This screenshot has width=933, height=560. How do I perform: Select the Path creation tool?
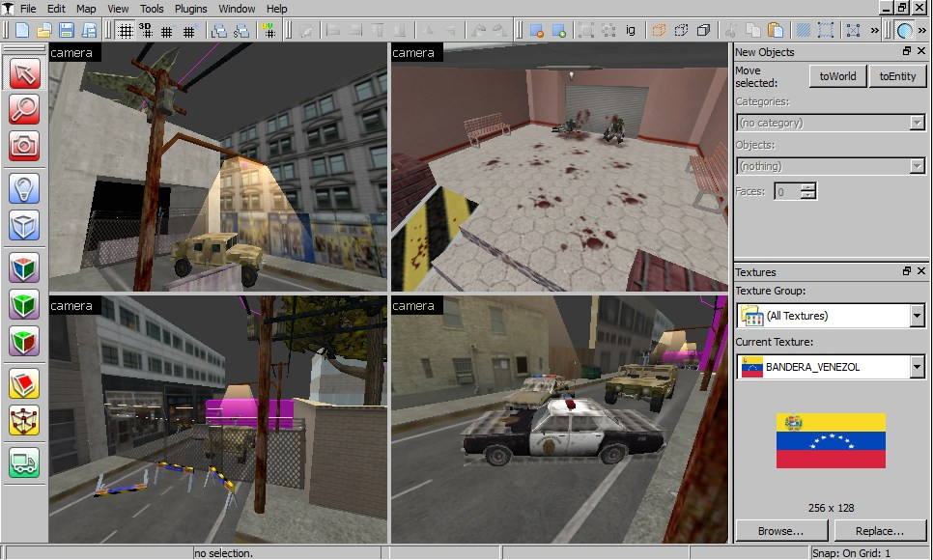[x=24, y=460]
